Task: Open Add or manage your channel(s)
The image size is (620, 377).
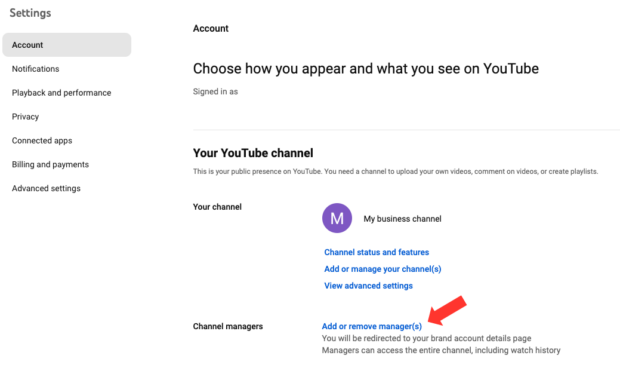Action: tap(382, 269)
